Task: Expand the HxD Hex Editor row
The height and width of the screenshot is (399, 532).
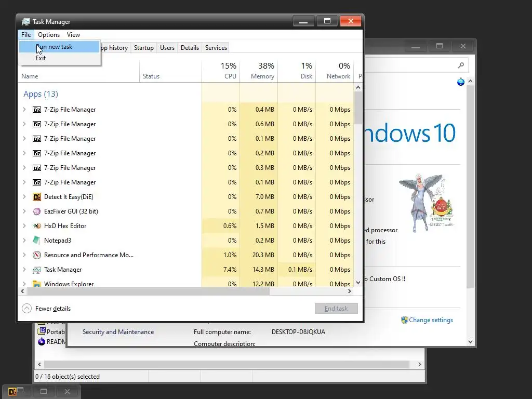Action: click(24, 225)
